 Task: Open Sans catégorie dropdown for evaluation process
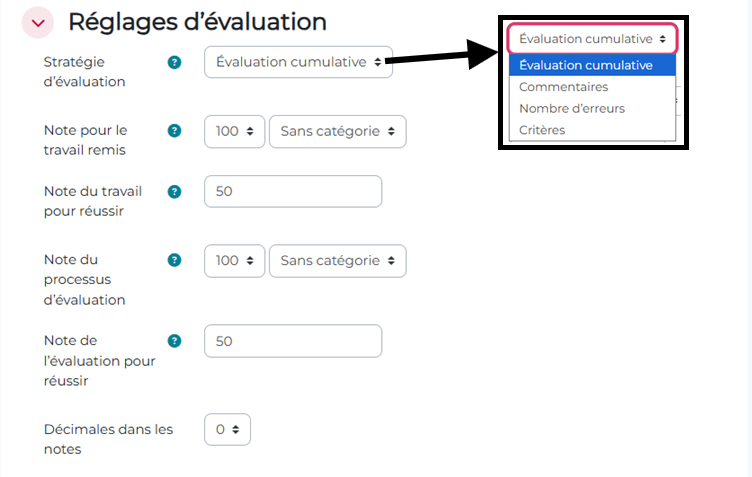(337, 260)
